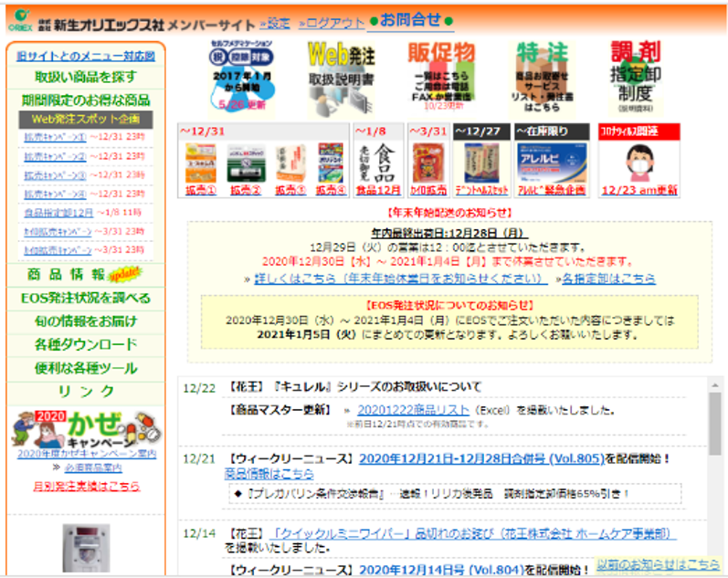Open EOS発注状況を調べる menu item
The height and width of the screenshot is (578, 728).
coord(86,298)
